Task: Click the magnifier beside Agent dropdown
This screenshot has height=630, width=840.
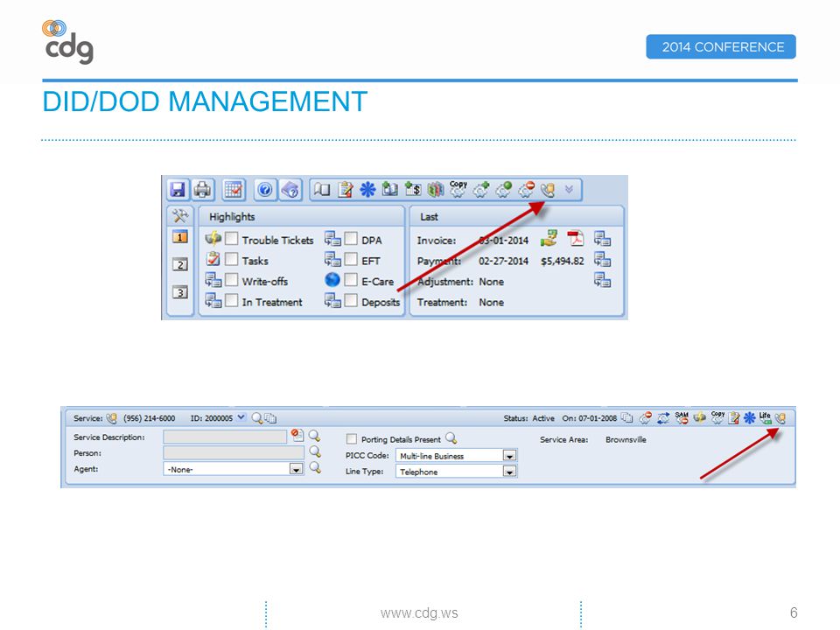Action: 315,467
